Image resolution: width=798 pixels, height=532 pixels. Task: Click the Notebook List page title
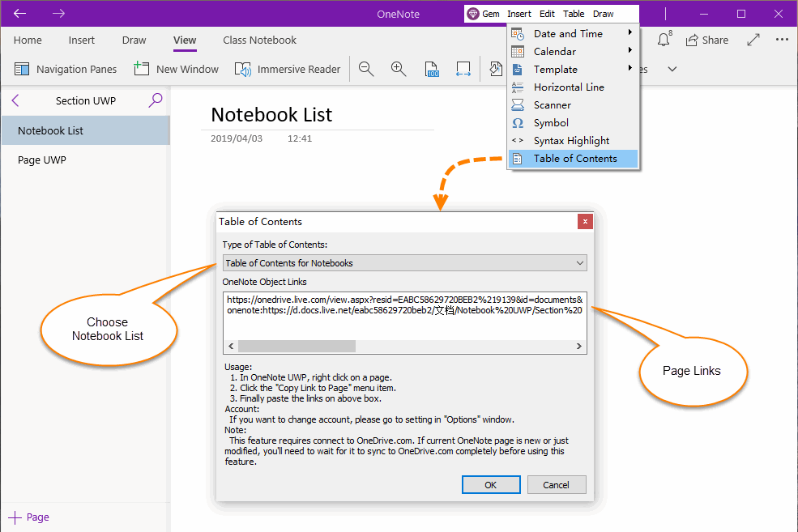[x=271, y=115]
